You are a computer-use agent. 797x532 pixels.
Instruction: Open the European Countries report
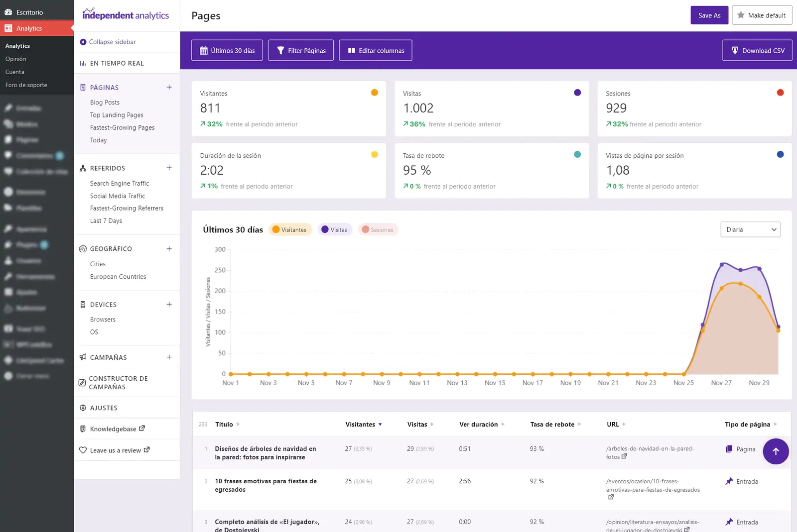(118, 277)
